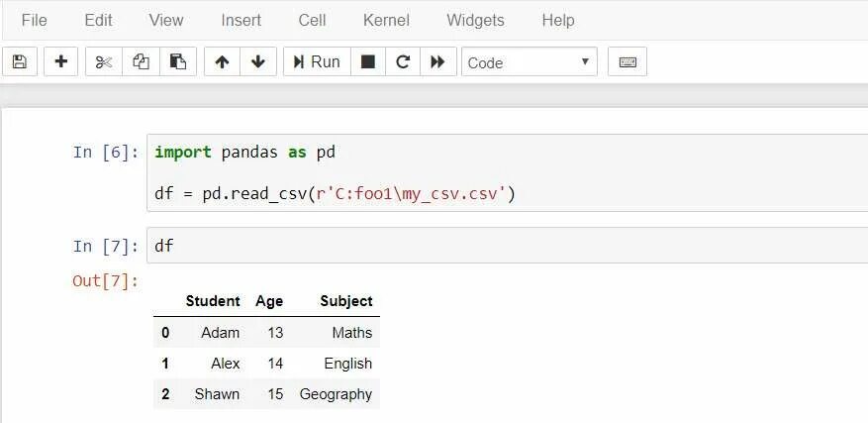868x423 pixels.
Task: Restart kernel and rerun all icon
Action: pos(436,61)
